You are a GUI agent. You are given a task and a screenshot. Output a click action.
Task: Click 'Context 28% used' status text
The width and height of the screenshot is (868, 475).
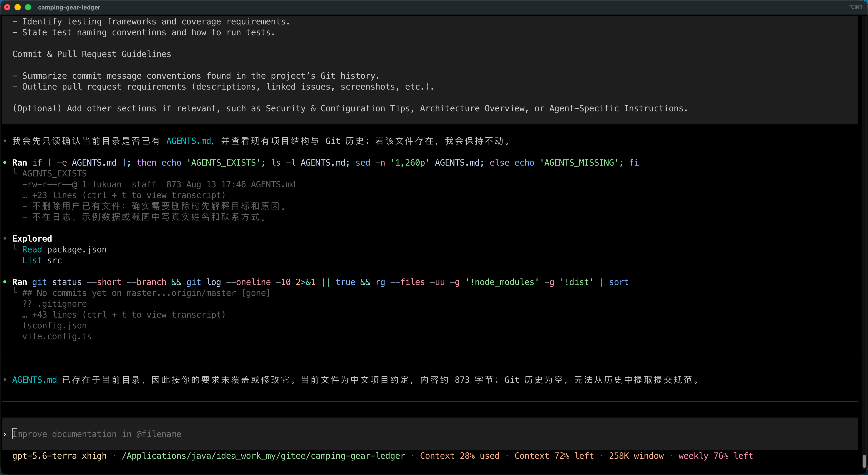460,456
